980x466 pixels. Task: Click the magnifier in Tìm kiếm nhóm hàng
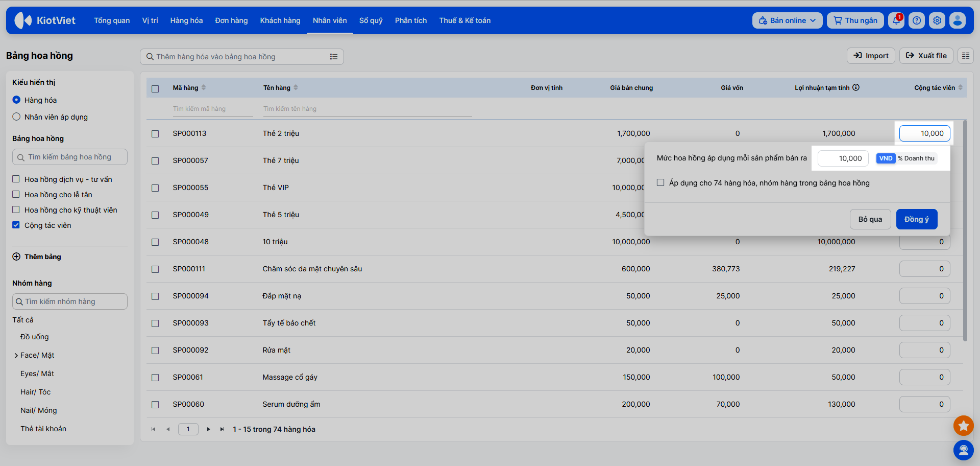(19, 301)
